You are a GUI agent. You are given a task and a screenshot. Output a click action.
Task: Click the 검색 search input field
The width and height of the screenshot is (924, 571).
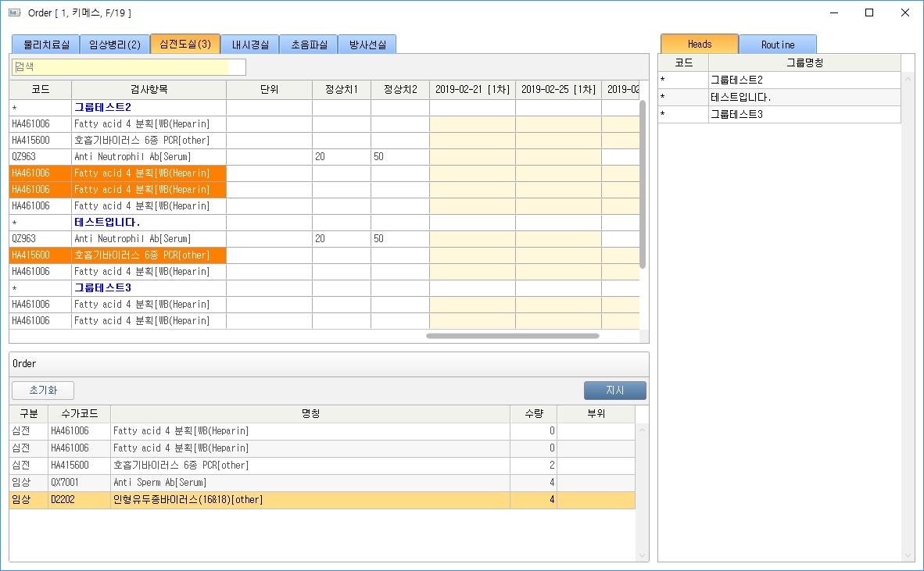(x=129, y=67)
